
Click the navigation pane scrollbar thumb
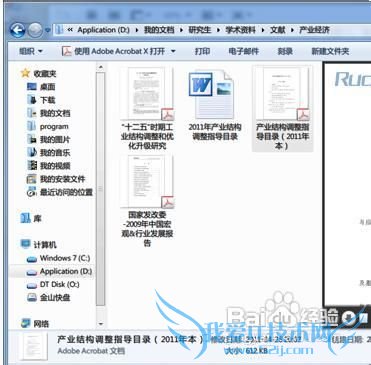pyautogui.click(x=100, y=189)
